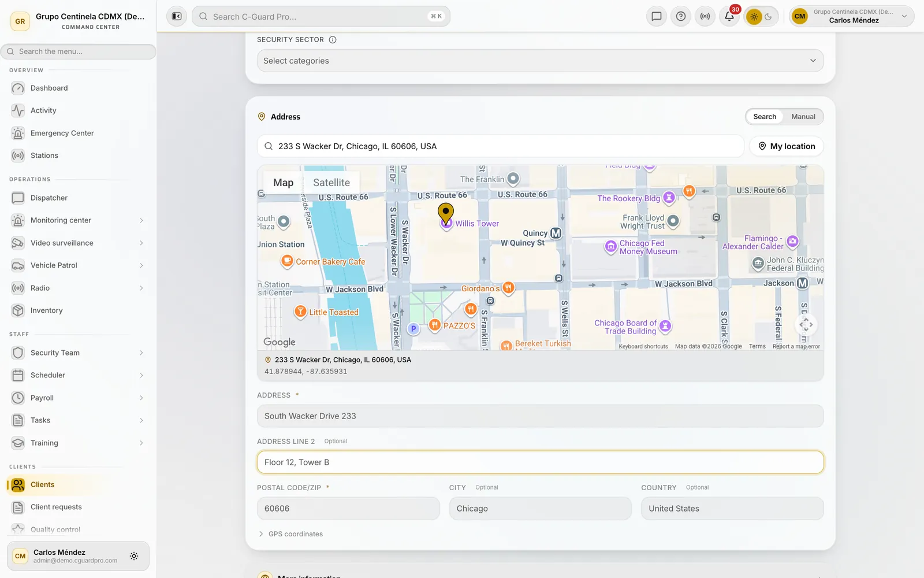Open the radio broadcast icon in header
The image size is (924, 578).
705,16
